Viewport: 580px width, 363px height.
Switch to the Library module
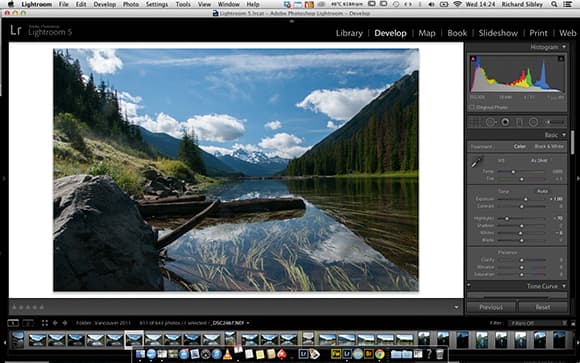click(349, 33)
